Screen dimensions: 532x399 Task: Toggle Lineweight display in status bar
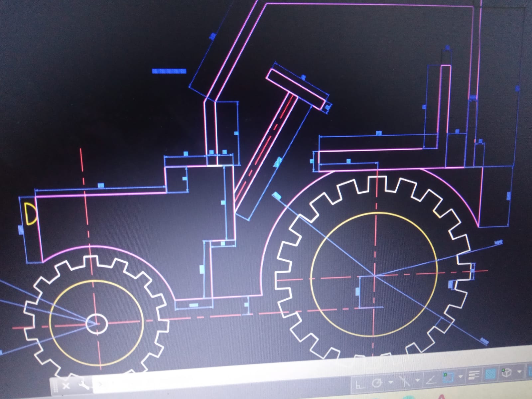point(474,375)
